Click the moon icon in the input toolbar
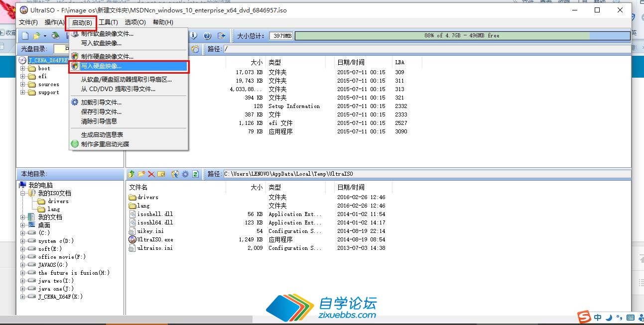 (610, 318)
